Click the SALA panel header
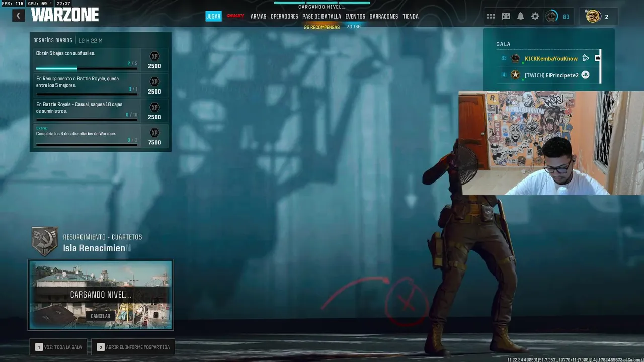644x362 pixels. (503, 44)
